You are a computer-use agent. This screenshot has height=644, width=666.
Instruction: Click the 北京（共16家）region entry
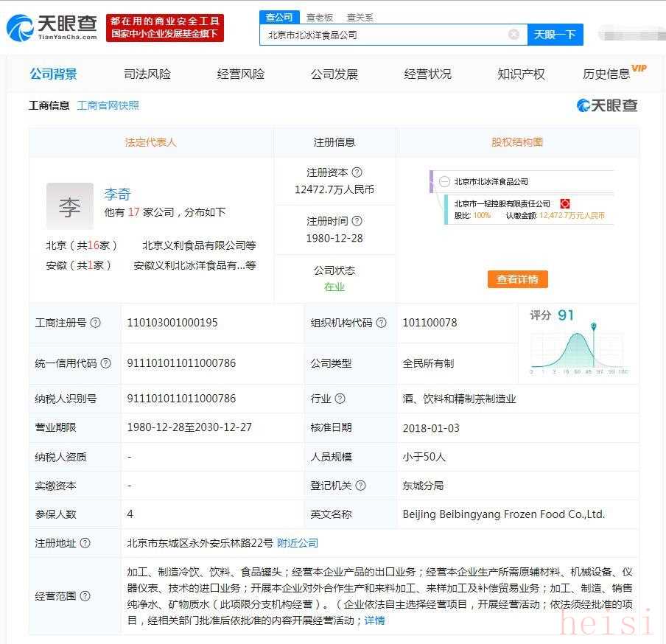81,245
